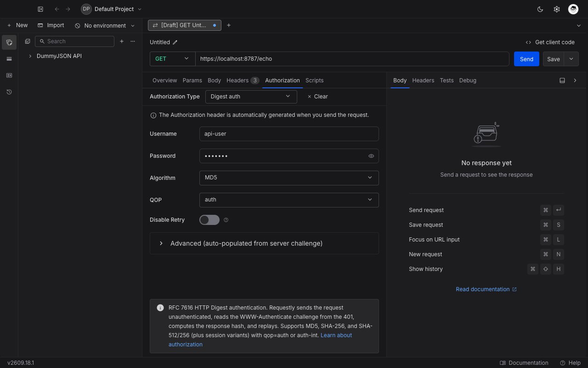The width and height of the screenshot is (588, 368).
Task: Focus the Password field
Action: click(289, 156)
